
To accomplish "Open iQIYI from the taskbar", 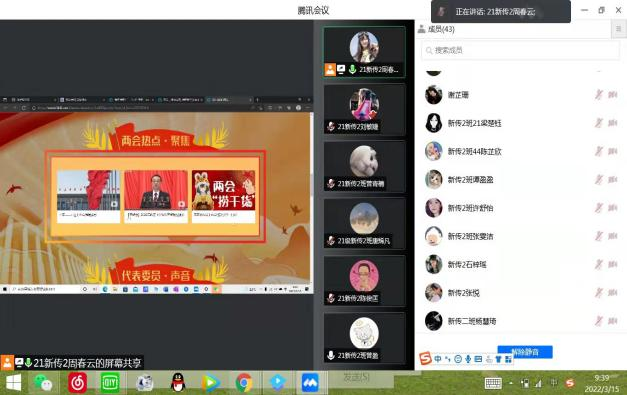I will point(110,383).
